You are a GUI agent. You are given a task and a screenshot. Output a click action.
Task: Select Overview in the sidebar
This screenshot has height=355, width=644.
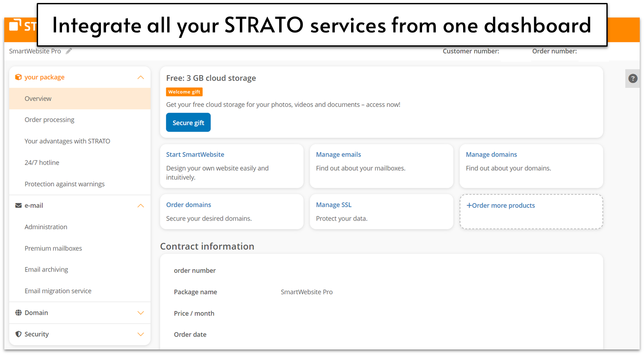click(x=80, y=98)
